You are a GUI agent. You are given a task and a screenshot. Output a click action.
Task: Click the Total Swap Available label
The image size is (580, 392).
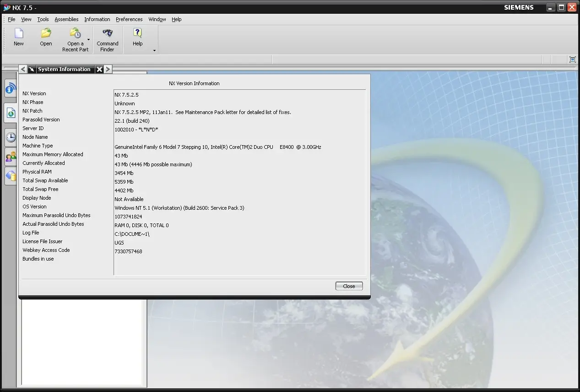[45, 180]
